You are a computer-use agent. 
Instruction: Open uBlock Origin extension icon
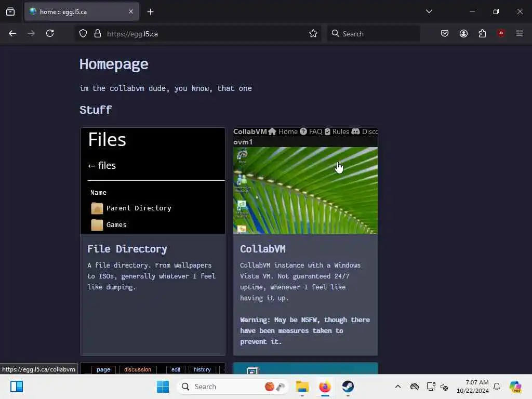pos(501,33)
